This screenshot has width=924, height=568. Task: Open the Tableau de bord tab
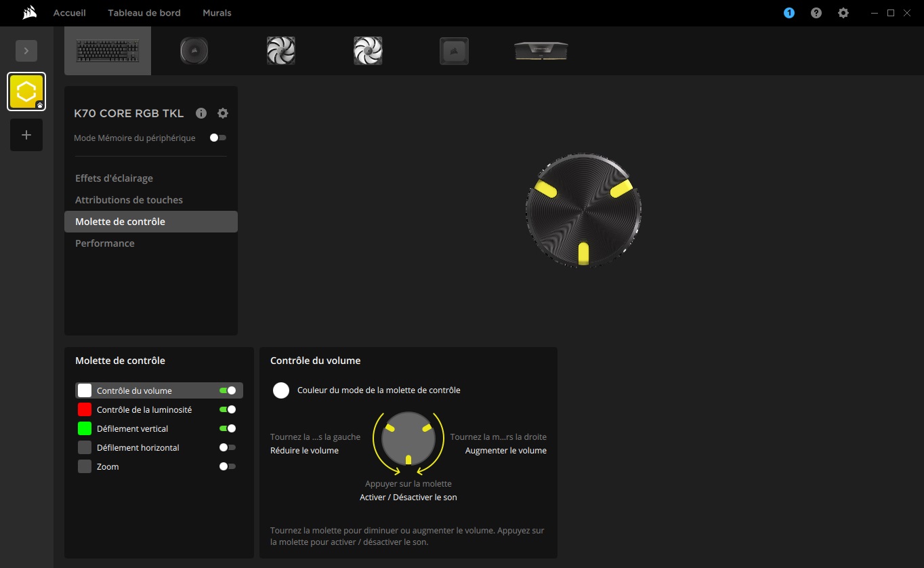click(x=144, y=13)
